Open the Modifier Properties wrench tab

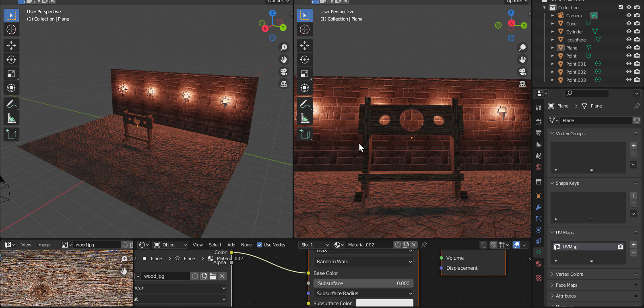point(539,207)
